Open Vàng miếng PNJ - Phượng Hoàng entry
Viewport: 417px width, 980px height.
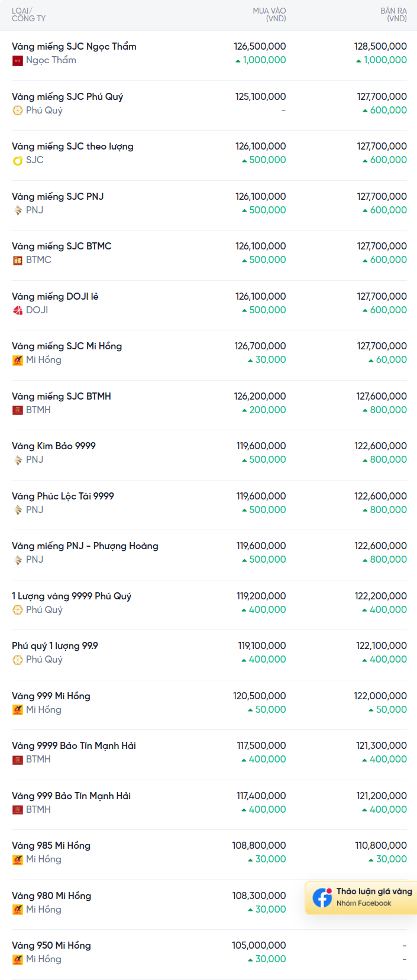point(85,546)
